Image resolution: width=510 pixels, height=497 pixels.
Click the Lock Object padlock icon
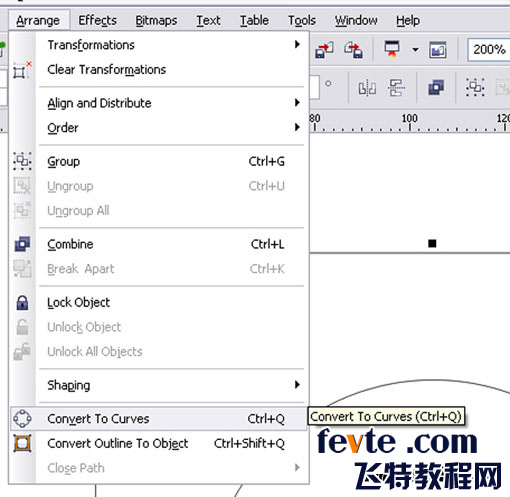click(22, 303)
